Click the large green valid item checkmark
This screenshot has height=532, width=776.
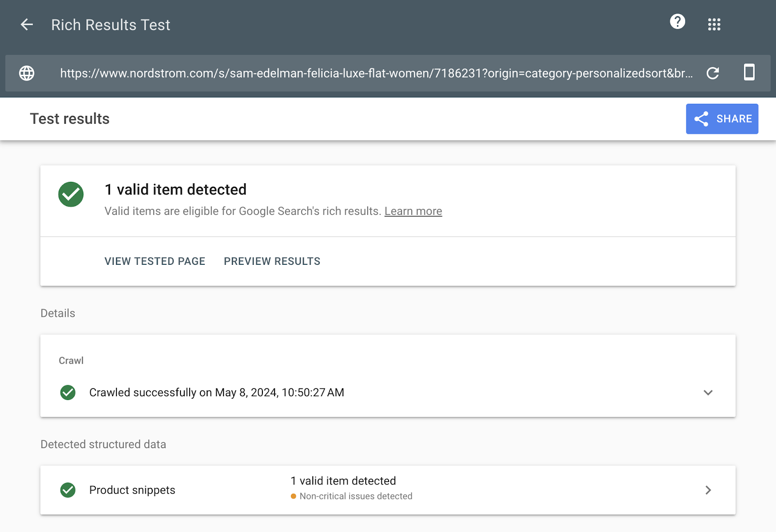[x=71, y=194]
